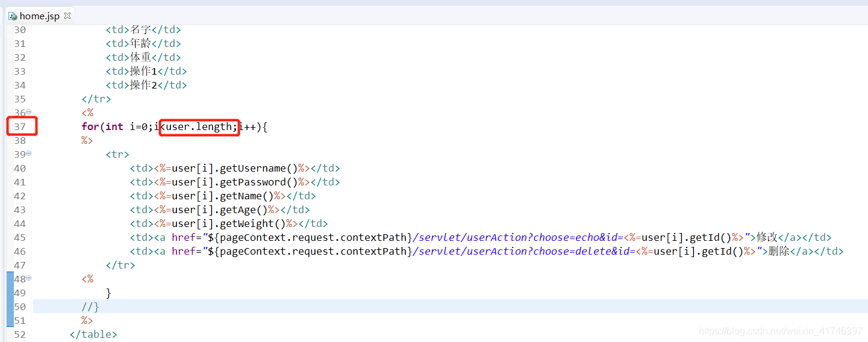The width and height of the screenshot is (868, 342).
Task: Click the i++ increment in line 37
Action: [x=247, y=126]
